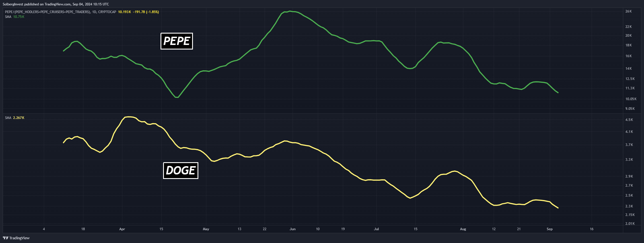Click the 10 date label on time axis
This screenshot has height=243, width=644.
pos(318,229)
